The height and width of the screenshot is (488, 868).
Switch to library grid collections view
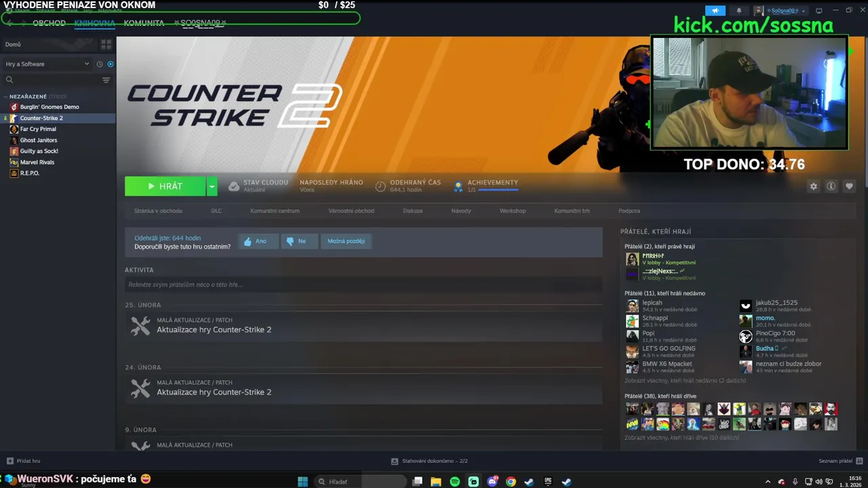click(x=106, y=45)
